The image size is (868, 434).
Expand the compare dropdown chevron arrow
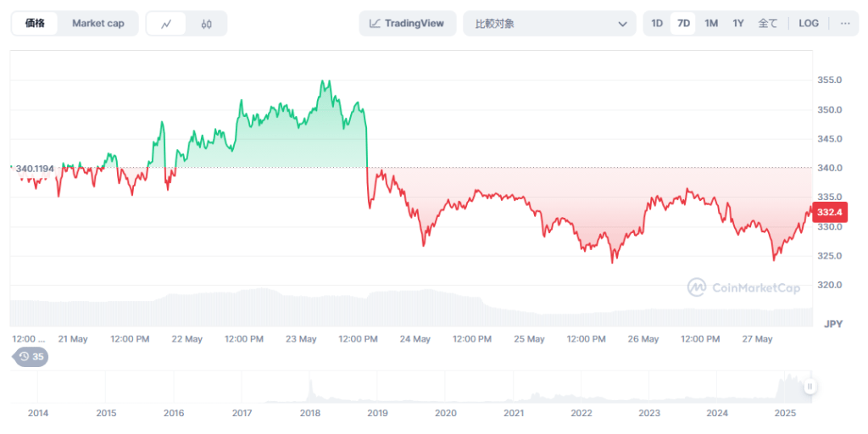click(623, 24)
